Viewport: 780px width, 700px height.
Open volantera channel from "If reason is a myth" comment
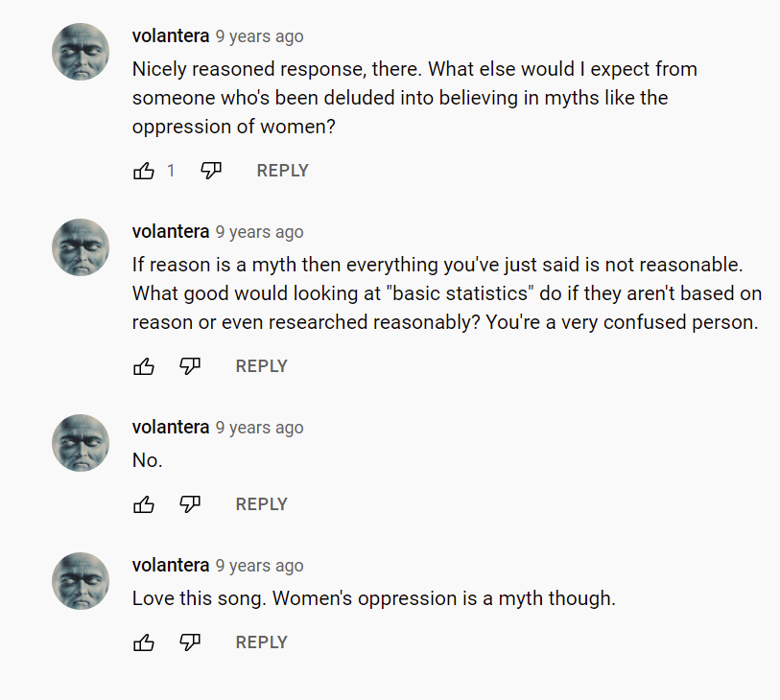[x=170, y=232]
